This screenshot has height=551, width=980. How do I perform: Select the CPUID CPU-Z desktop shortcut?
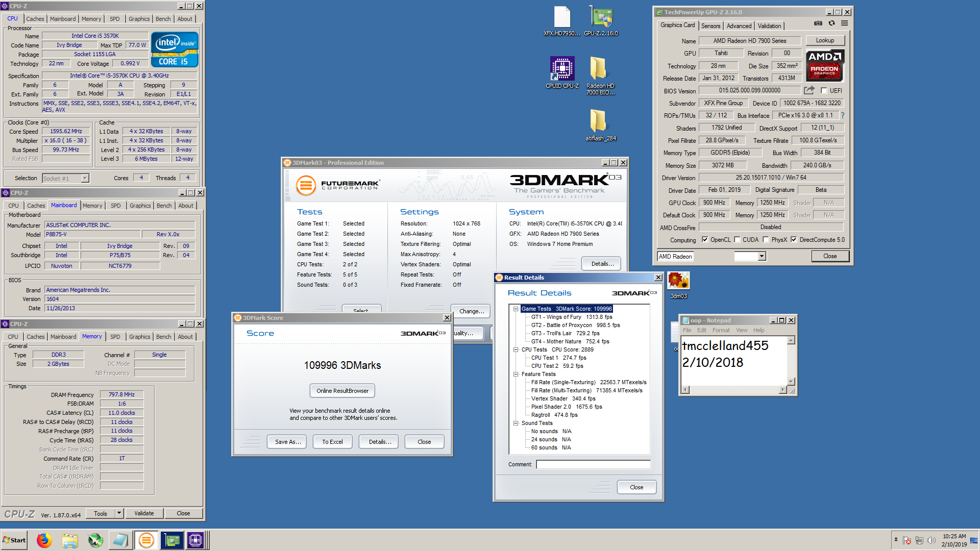tap(562, 72)
